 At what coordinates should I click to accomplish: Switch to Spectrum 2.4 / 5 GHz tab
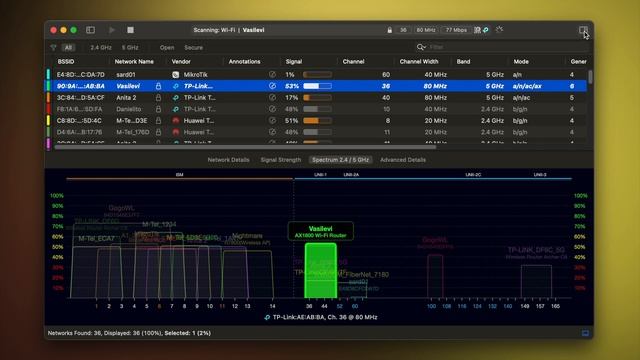click(340, 160)
